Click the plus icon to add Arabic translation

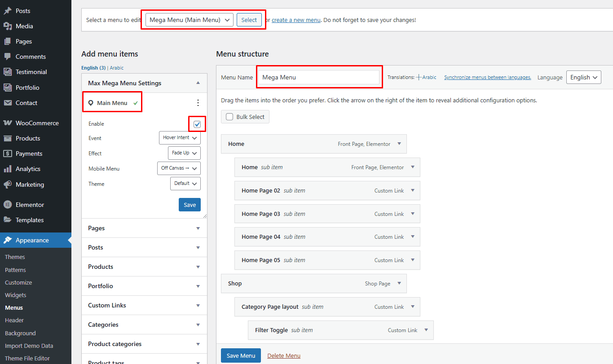419,77
